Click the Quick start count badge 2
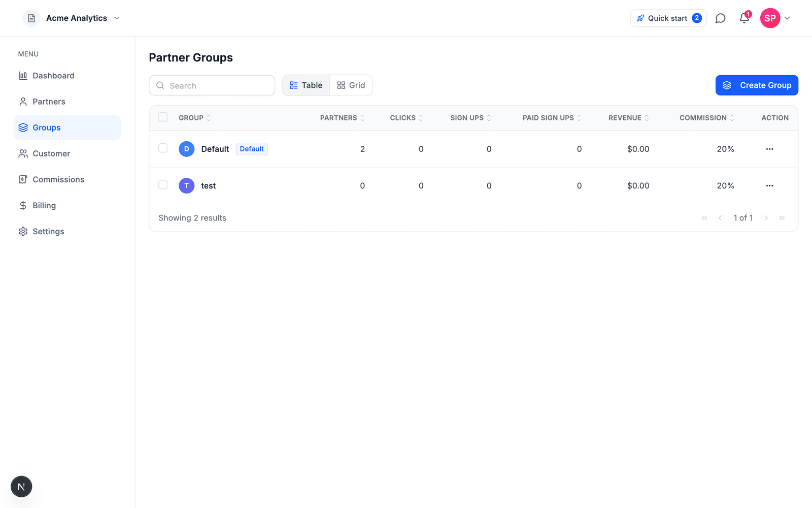Screen dimensions: 812x508 [697, 18]
